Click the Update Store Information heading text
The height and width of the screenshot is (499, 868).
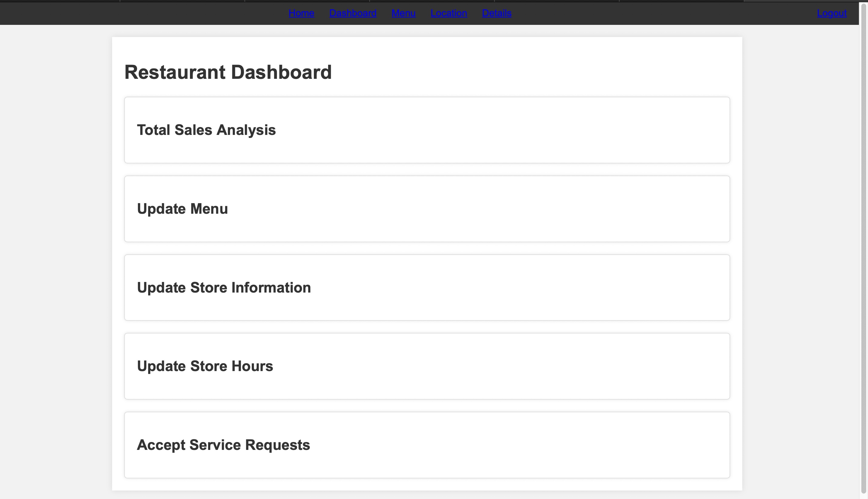(224, 287)
